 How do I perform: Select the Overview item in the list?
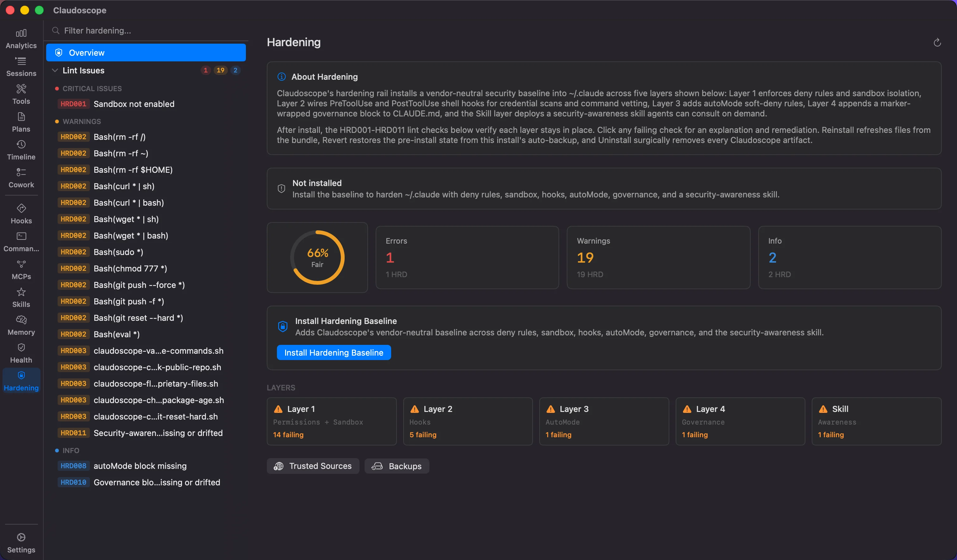point(146,53)
